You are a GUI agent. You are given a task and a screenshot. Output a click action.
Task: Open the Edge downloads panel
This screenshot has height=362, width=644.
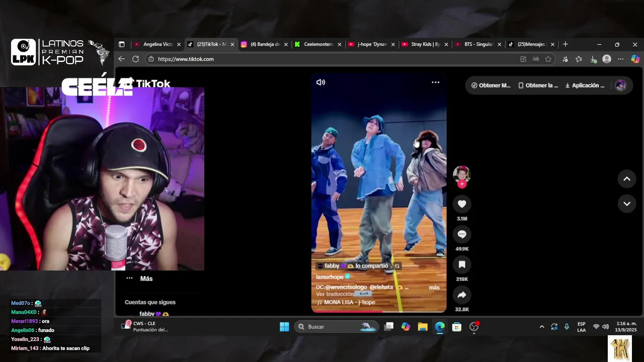(593, 59)
